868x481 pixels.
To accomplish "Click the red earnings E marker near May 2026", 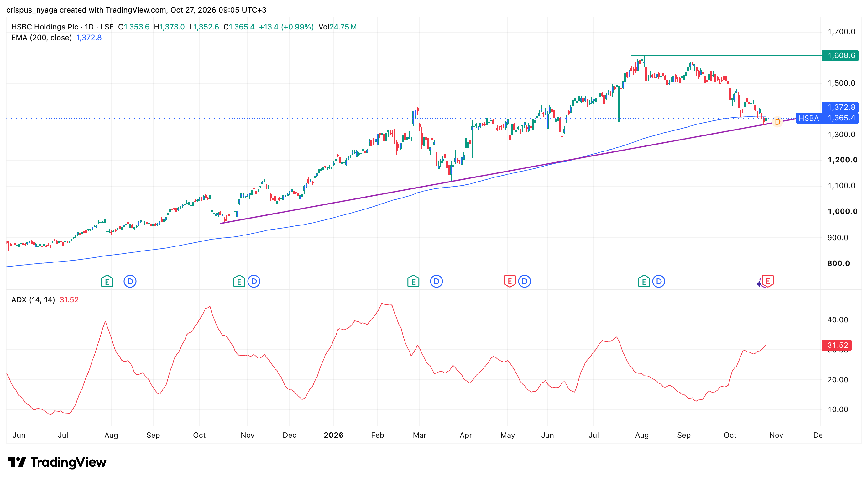I will [510, 281].
